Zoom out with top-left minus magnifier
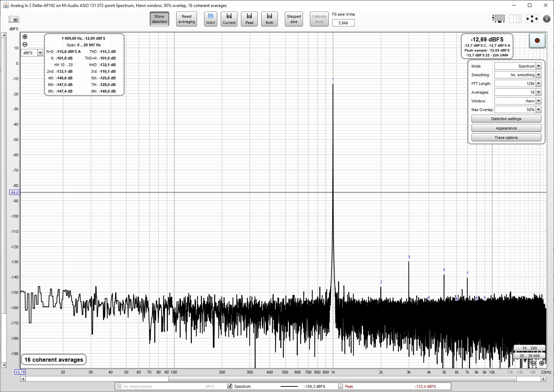Screen dimensions: 554x392 coord(25,44)
